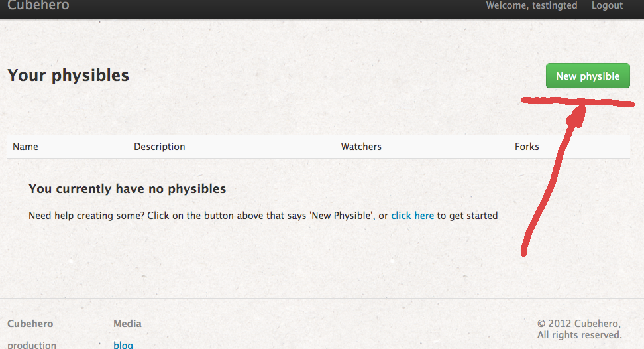The height and width of the screenshot is (349, 644).
Task: Click the Forks column header
Action: click(x=527, y=147)
